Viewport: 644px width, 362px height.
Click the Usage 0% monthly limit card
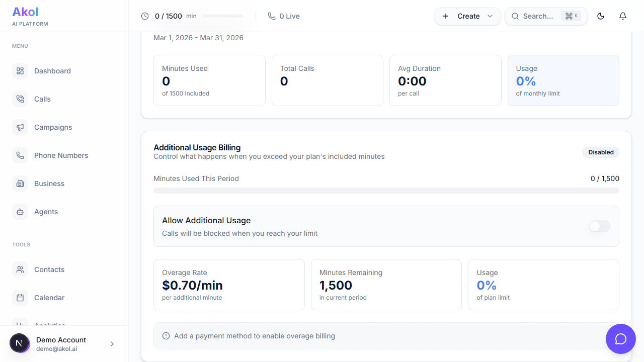[x=563, y=80]
